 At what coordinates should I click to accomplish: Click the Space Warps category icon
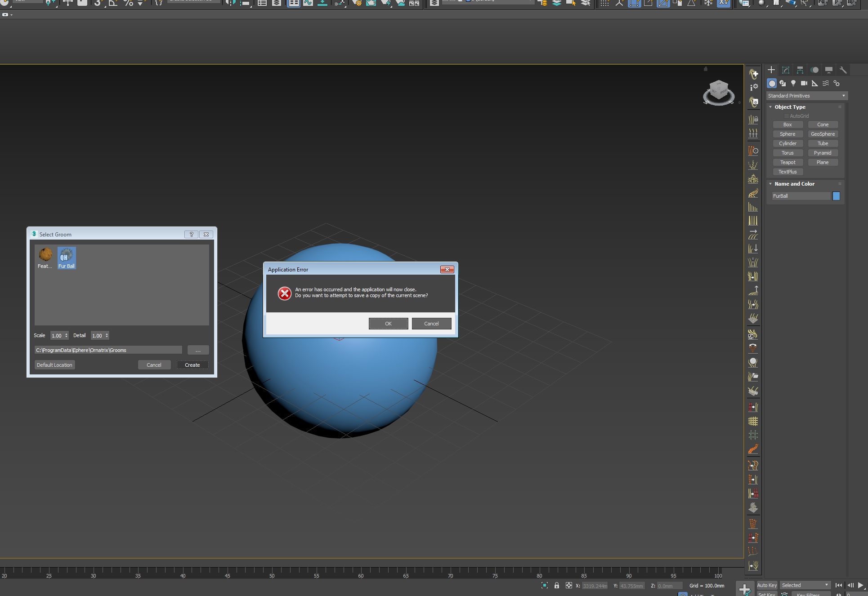[826, 83]
